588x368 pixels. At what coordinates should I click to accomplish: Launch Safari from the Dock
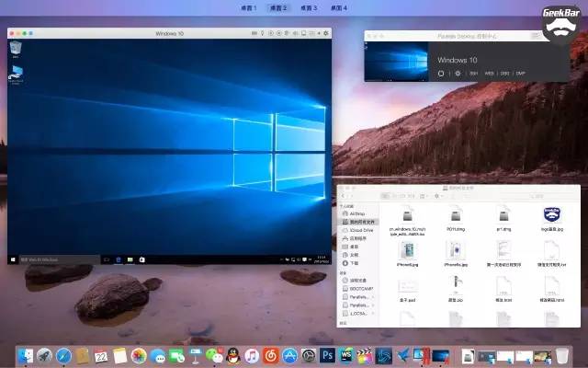[x=63, y=356]
